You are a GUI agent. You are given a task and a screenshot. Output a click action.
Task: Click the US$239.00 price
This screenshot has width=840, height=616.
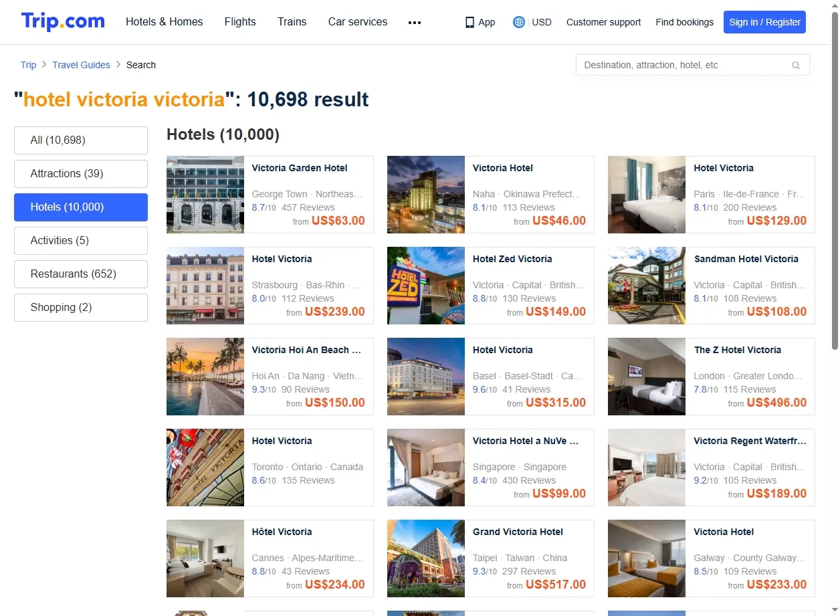click(x=335, y=312)
